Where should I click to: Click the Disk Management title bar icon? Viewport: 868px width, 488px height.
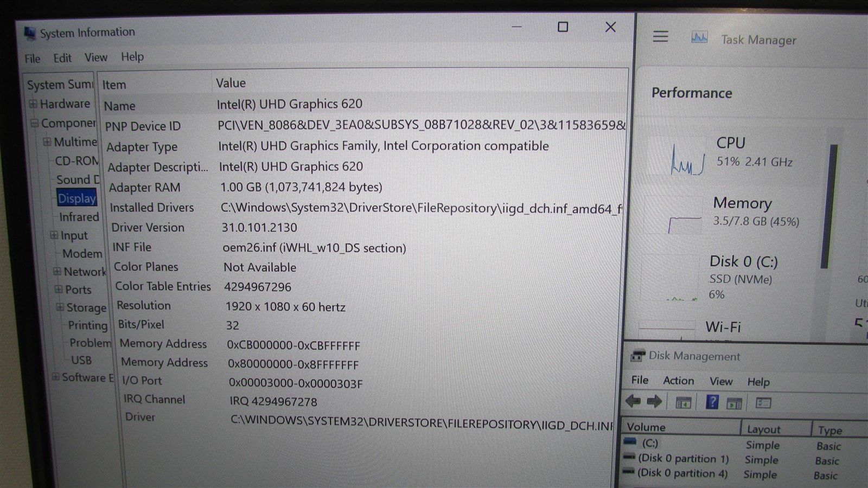637,356
